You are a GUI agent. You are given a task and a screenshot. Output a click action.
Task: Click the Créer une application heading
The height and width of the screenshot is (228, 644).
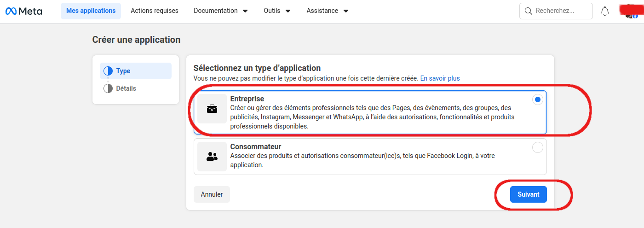(x=137, y=40)
